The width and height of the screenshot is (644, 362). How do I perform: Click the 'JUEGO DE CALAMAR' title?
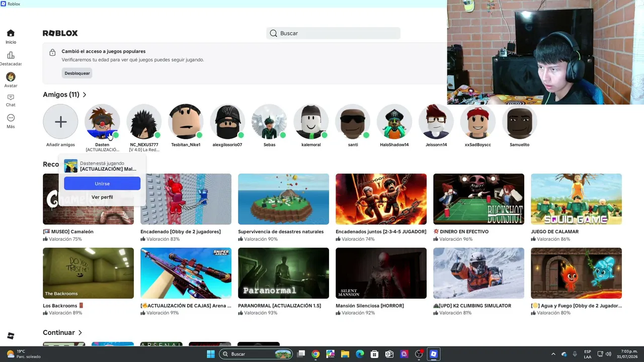(554, 232)
